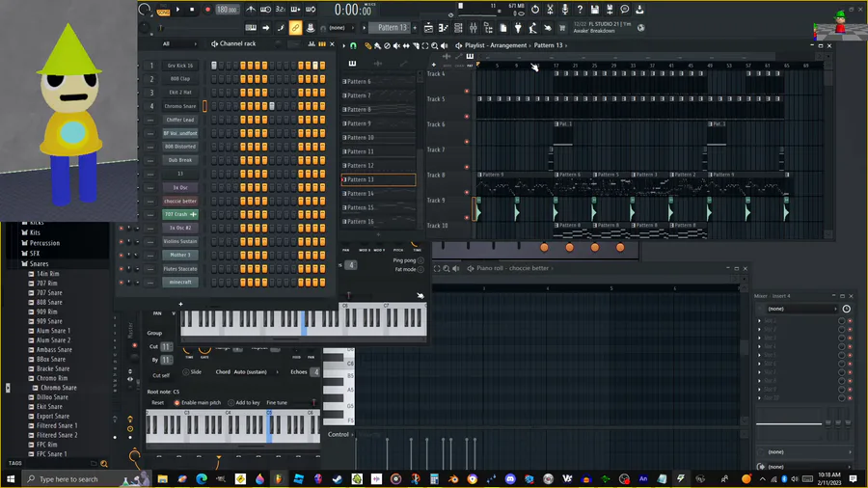The image size is (868, 488).
Task: Click the Cut self button
Action: click(x=161, y=376)
